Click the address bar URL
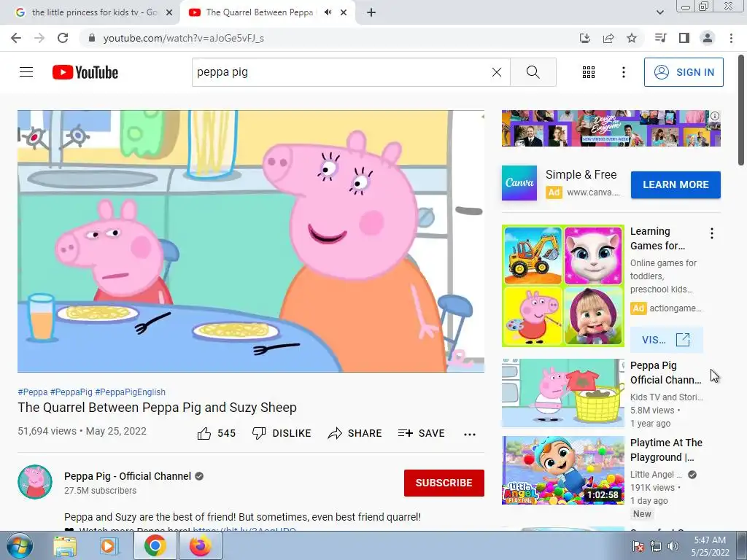 [x=183, y=38]
